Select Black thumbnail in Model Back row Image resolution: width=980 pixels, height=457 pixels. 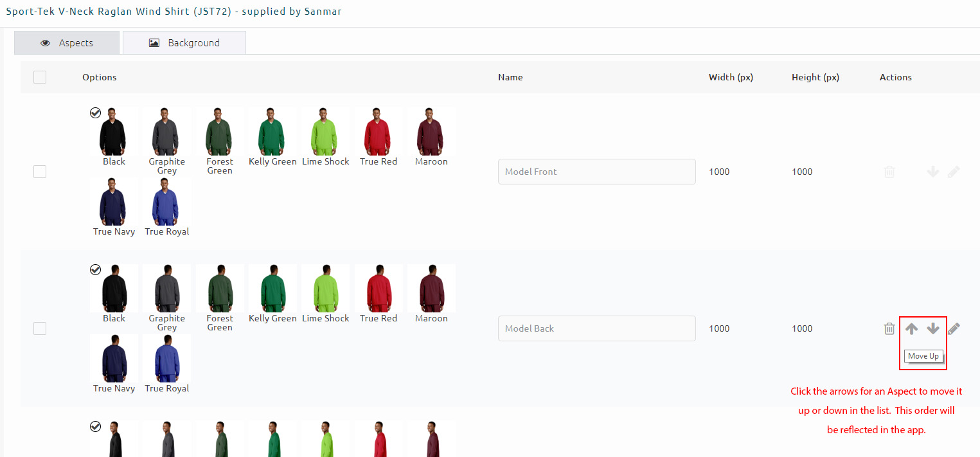pos(114,289)
